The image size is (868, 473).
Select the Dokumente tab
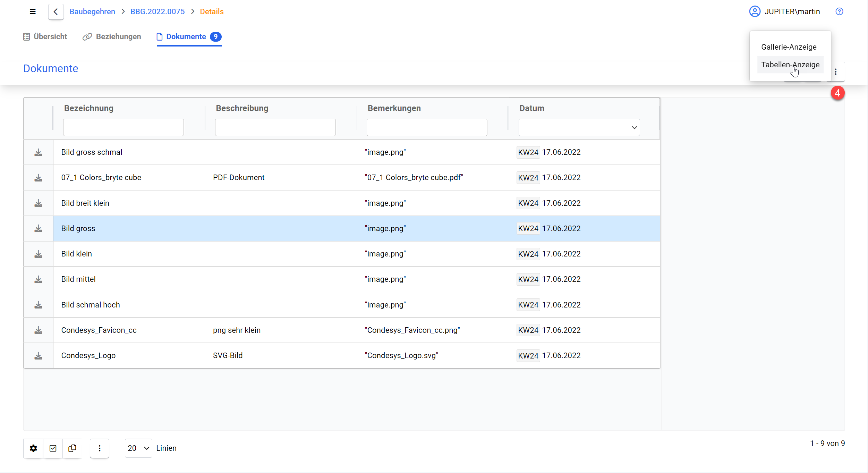[x=189, y=36]
